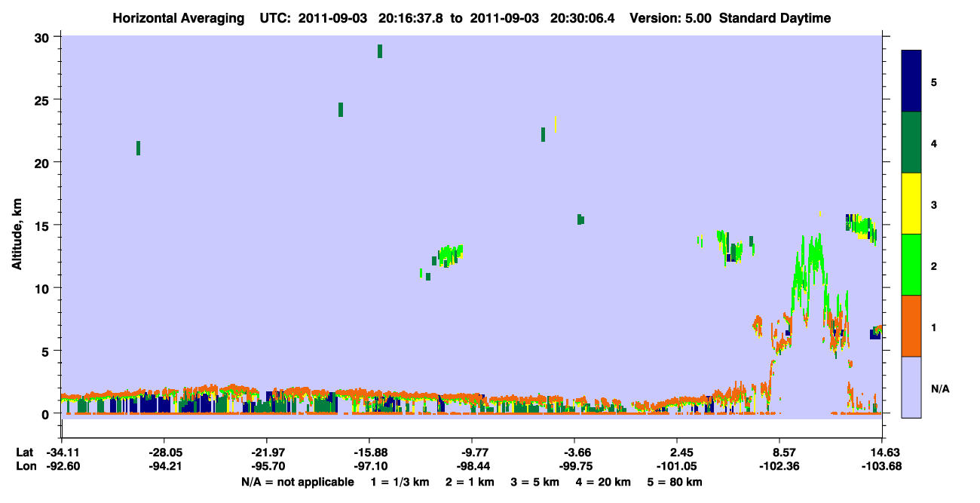Click the y-axis tick label 0
Screen dimensions: 980x503
(x=47, y=413)
